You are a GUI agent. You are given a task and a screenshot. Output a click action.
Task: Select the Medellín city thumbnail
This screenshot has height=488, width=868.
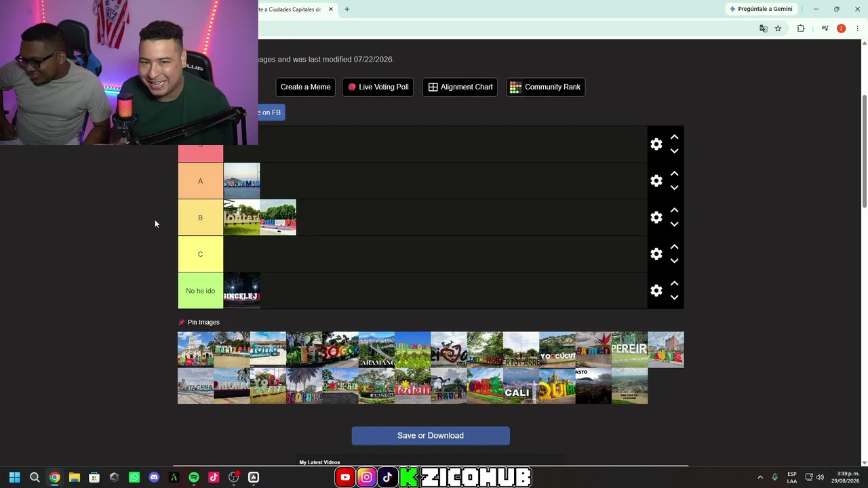click(x=413, y=386)
